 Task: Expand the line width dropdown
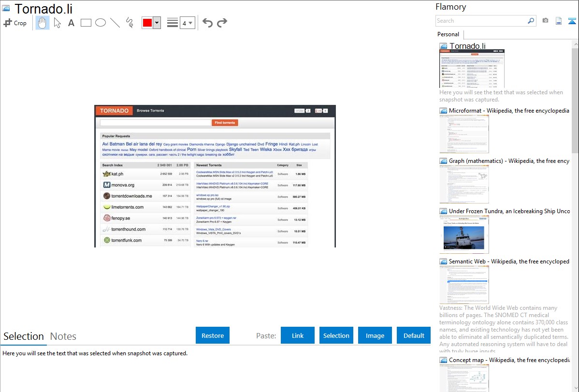[190, 23]
